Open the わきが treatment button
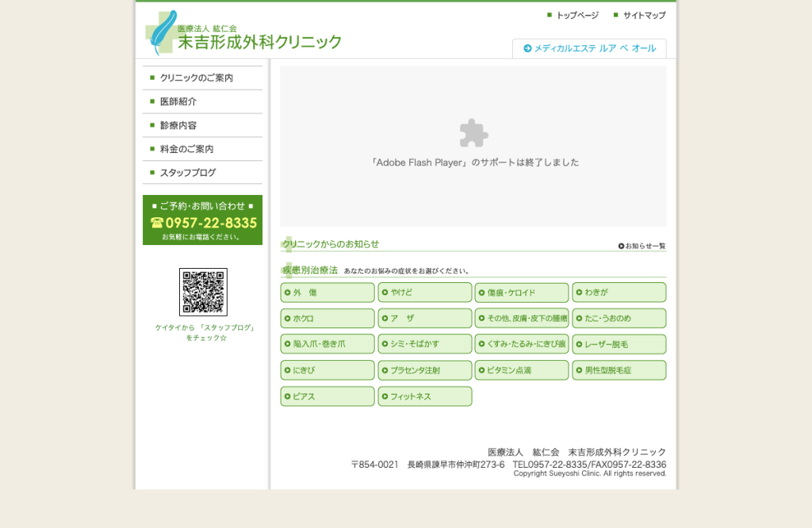 (619, 293)
